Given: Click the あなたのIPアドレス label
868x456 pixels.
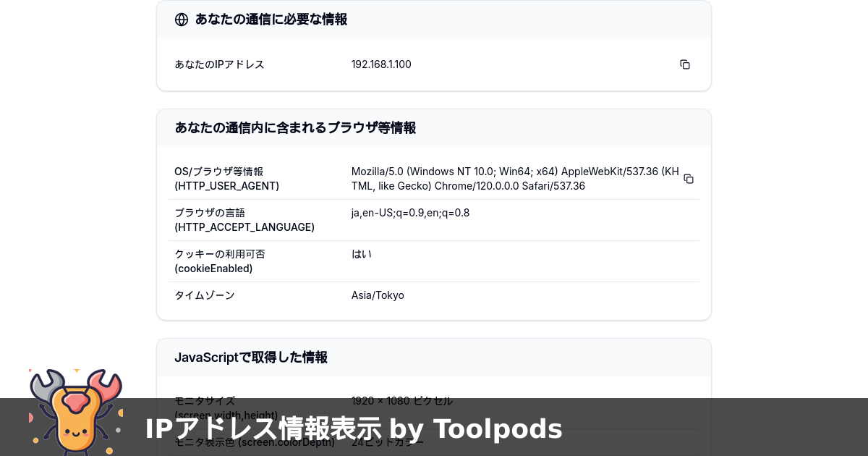Looking at the screenshot, I should (218, 64).
